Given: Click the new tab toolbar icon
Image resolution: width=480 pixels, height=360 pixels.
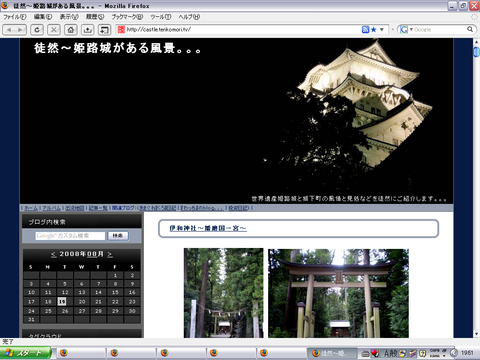Looking at the screenshot, I should pyautogui.click(x=104, y=30).
